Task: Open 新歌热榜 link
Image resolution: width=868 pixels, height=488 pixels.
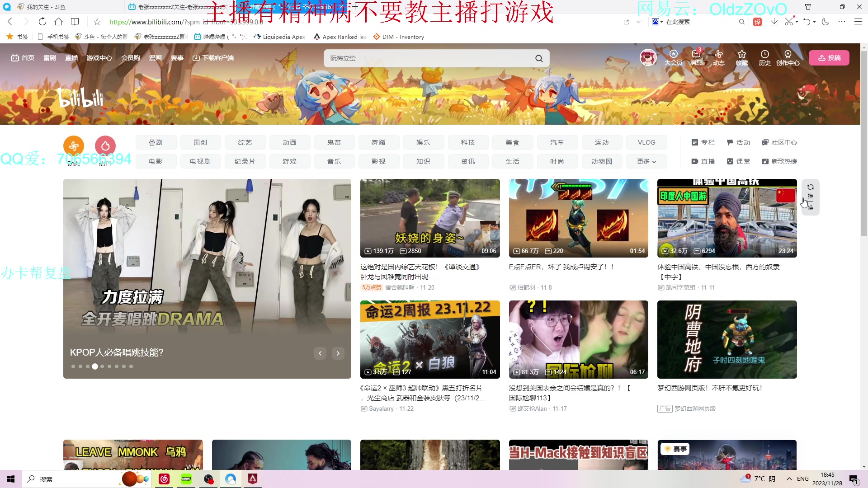Action: (779, 161)
